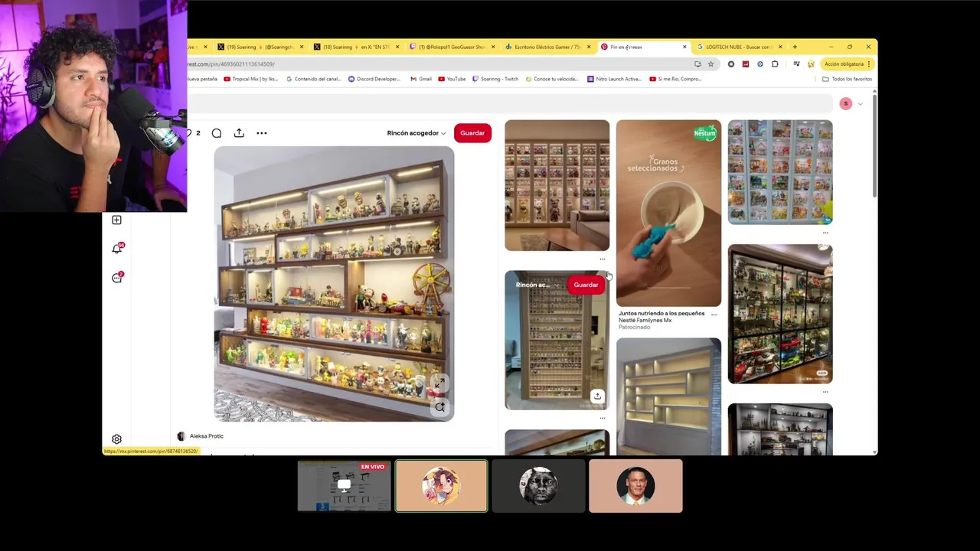Open Si me Rio, Compro bookmark
Screen dimensions: 980x551
pyautogui.click(x=675, y=79)
